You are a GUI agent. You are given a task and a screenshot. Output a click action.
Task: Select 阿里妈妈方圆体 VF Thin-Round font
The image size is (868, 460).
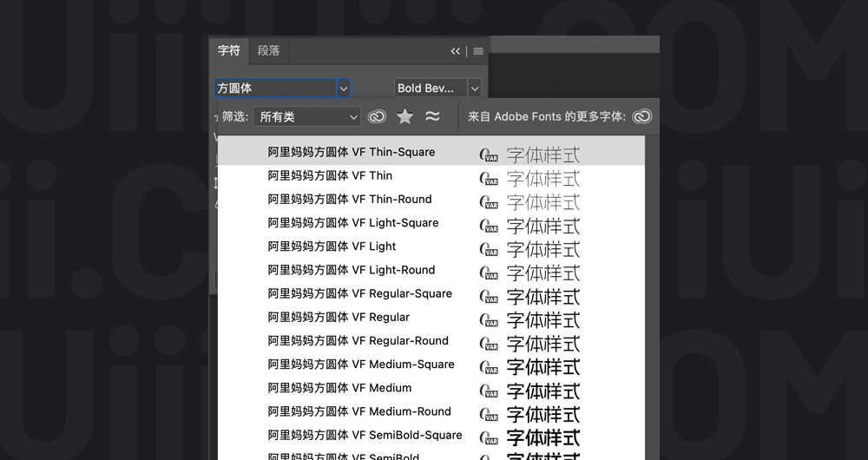[431, 200]
